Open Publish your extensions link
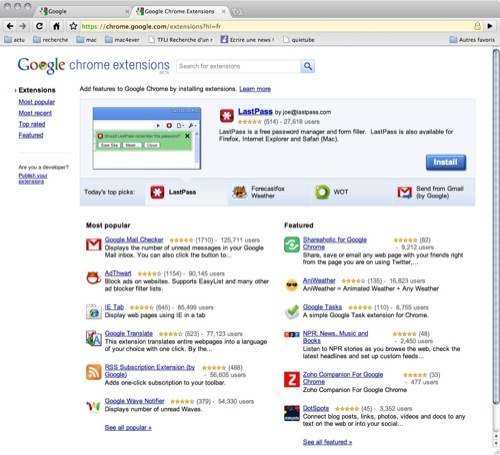The height and width of the screenshot is (455, 500). (33, 178)
